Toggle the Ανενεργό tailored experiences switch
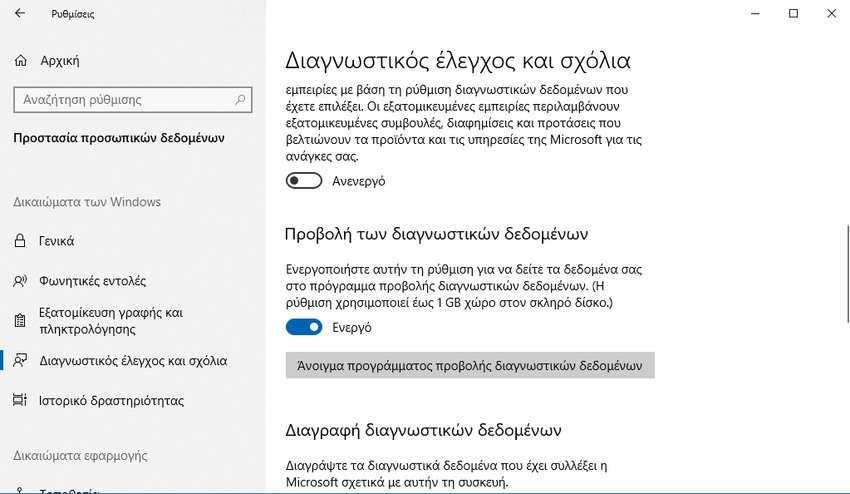850x494 pixels. pyautogui.click(x=304, y=181)
